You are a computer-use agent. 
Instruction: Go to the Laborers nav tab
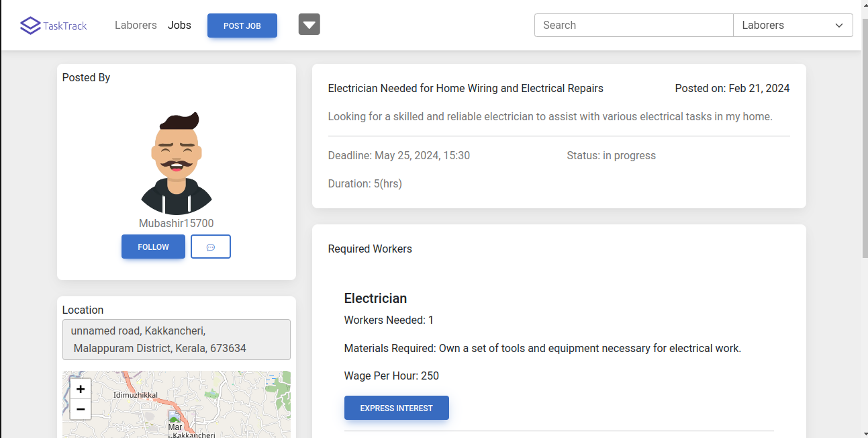click(136, 26)
